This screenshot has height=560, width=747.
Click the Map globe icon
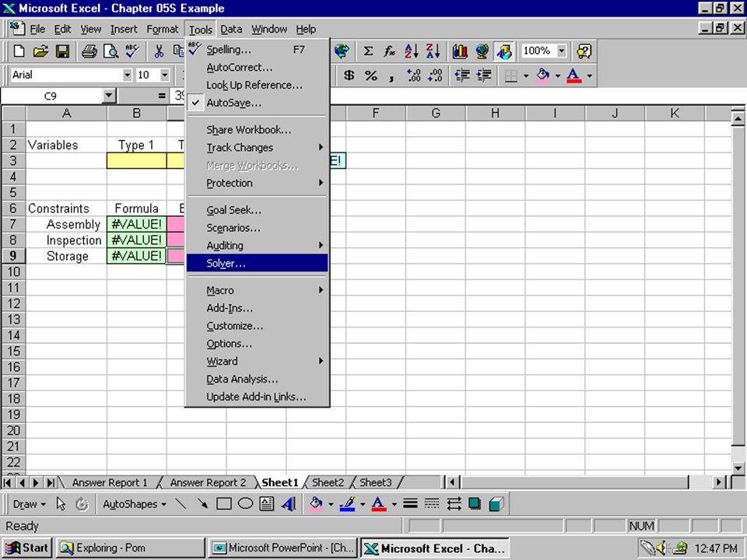pos(482,51)
